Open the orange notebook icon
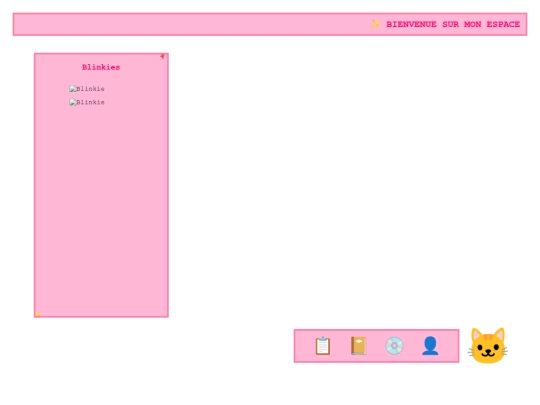The width and height of the screenshot is (540, 405). pyautogui.click(x=359, y=346)
